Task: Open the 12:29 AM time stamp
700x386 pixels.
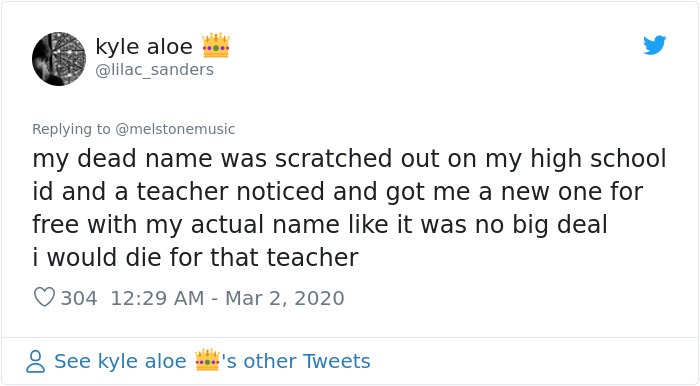Action: (157, 298)
